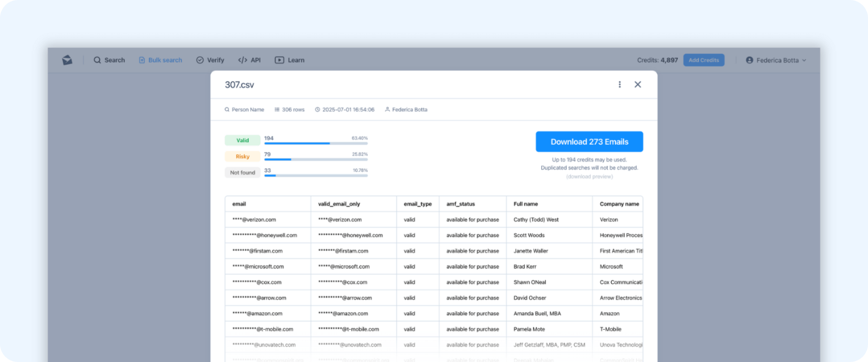
Task: Open the three-dot options menu for 307.csv
Action: point(619,84)
